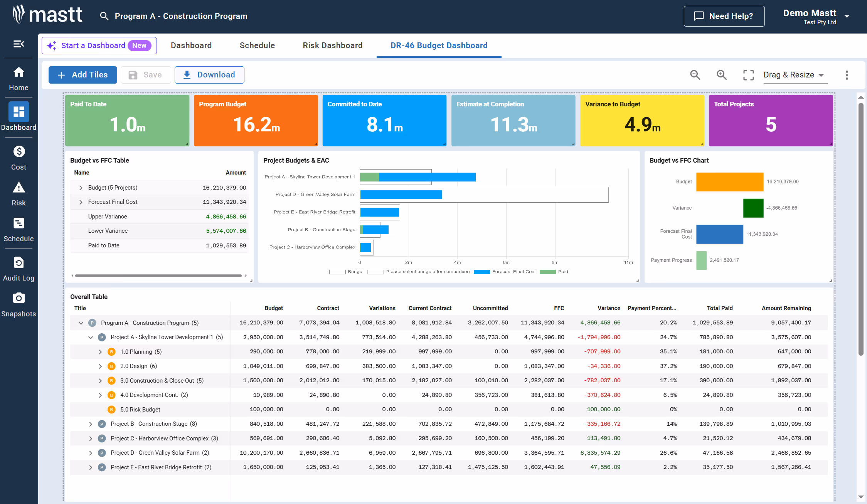Click the light green Payment Progress bar

click(701, 260)
